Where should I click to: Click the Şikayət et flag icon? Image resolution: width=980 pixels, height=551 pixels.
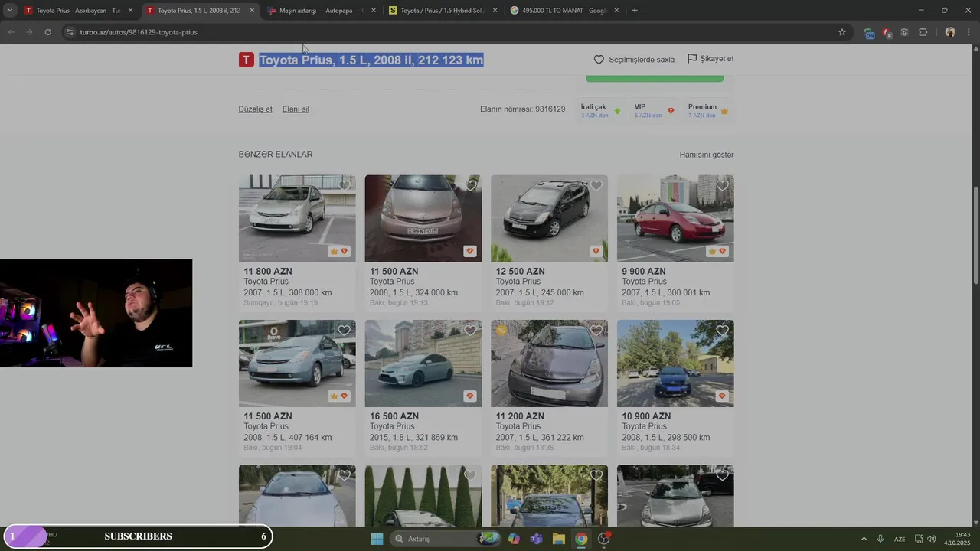692,59
